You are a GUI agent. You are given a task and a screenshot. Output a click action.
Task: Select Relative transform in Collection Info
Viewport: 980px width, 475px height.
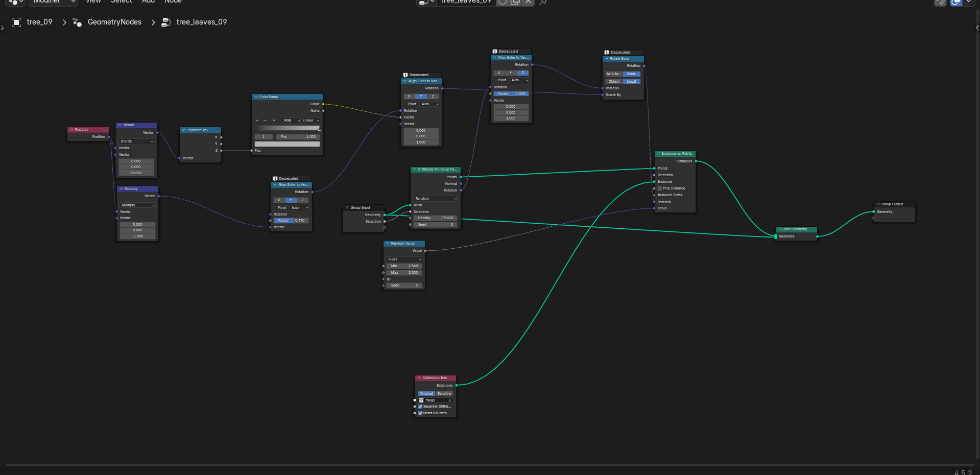444,394
